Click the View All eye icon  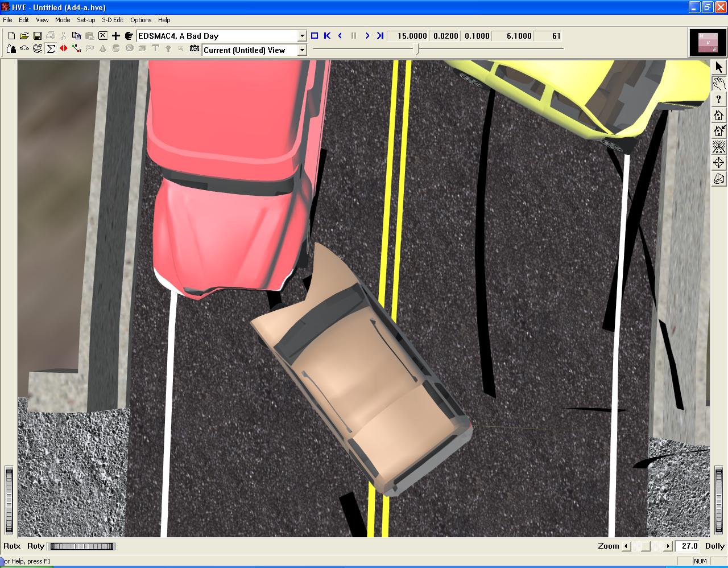[719, 147]
